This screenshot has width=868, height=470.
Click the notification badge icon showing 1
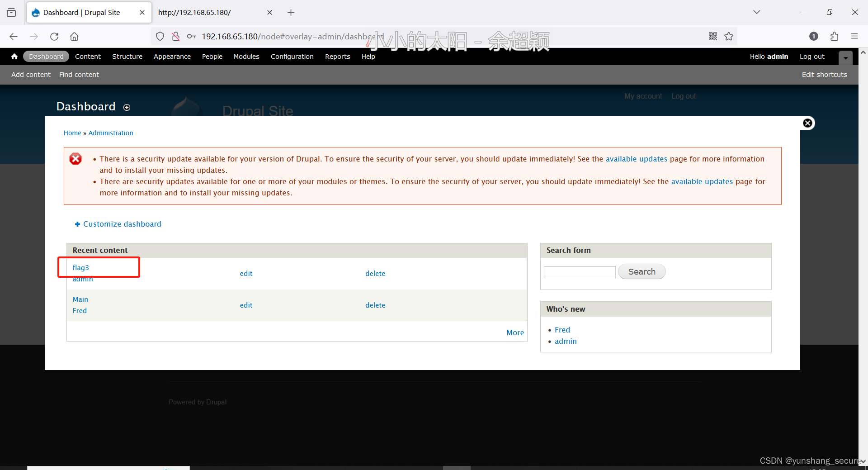point(813,36)
